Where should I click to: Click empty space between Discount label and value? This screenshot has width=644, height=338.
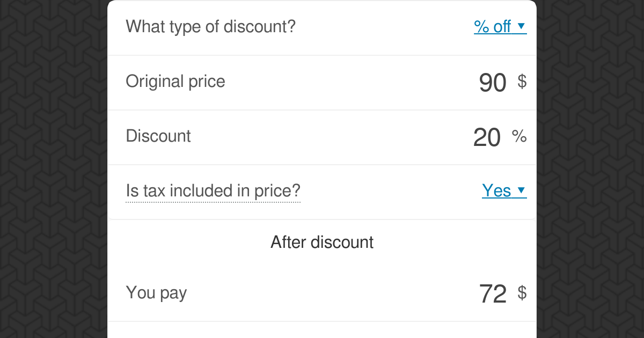click(322, 137)
